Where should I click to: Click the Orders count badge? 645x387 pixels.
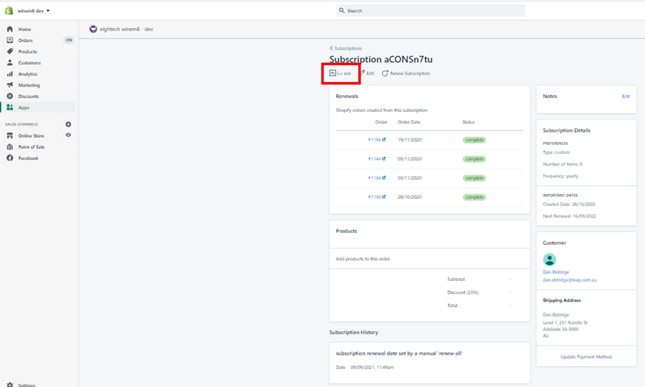click(x=69, y=40)
